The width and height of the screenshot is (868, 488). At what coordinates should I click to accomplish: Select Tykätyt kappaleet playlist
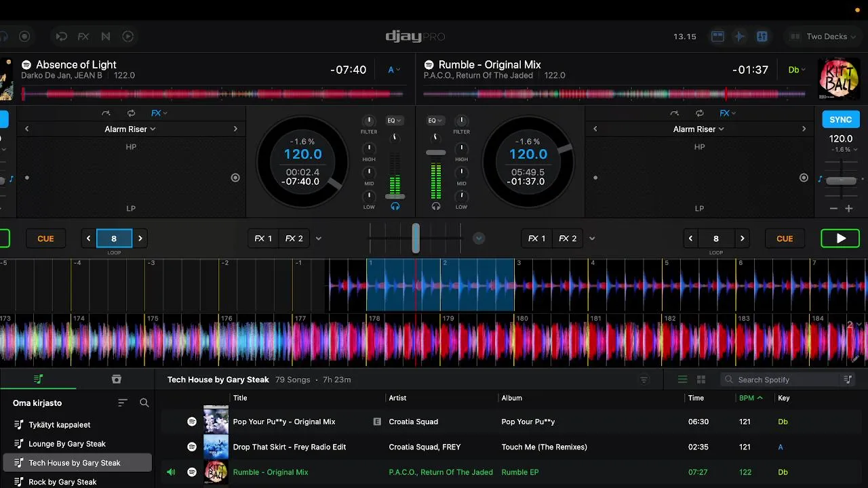pos(77,425)
